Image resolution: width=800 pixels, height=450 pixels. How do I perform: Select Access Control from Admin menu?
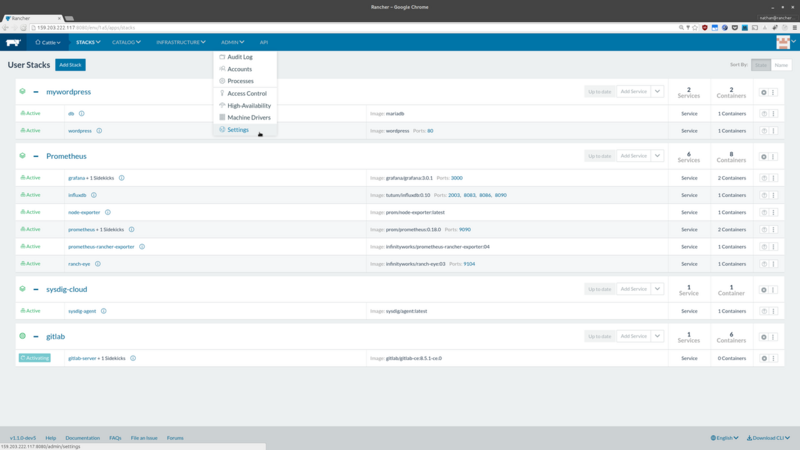[x=245, y=93]
